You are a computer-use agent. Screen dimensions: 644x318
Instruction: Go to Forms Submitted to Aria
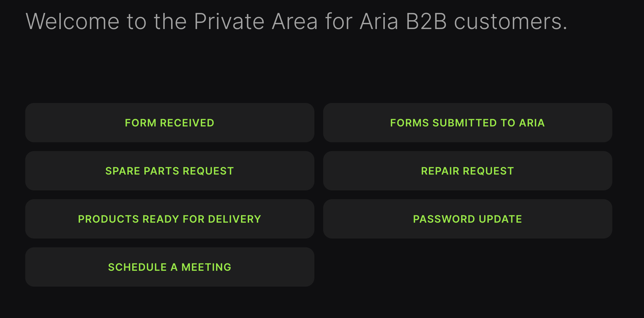click(468, 123)
